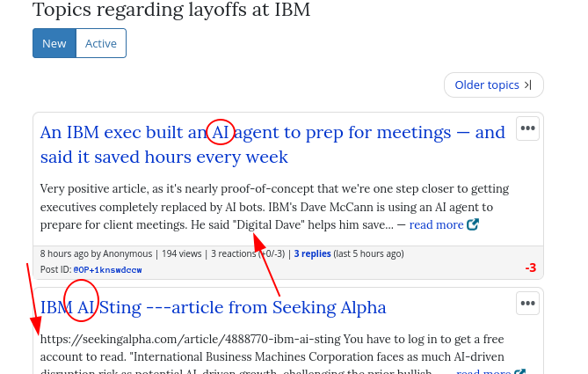Viewport: 588px width, 374px height.
Task: Click '3 reactions (+0/-3)' text
Action: 248,253
